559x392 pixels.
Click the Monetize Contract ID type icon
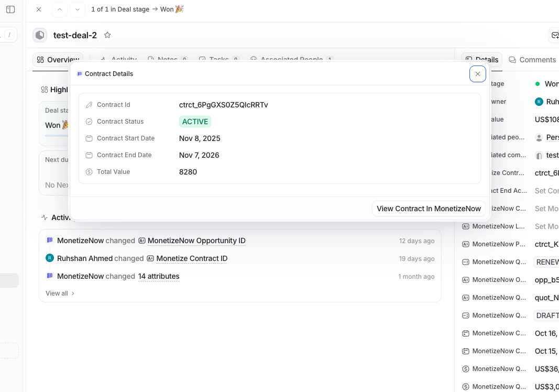[150, 258]
